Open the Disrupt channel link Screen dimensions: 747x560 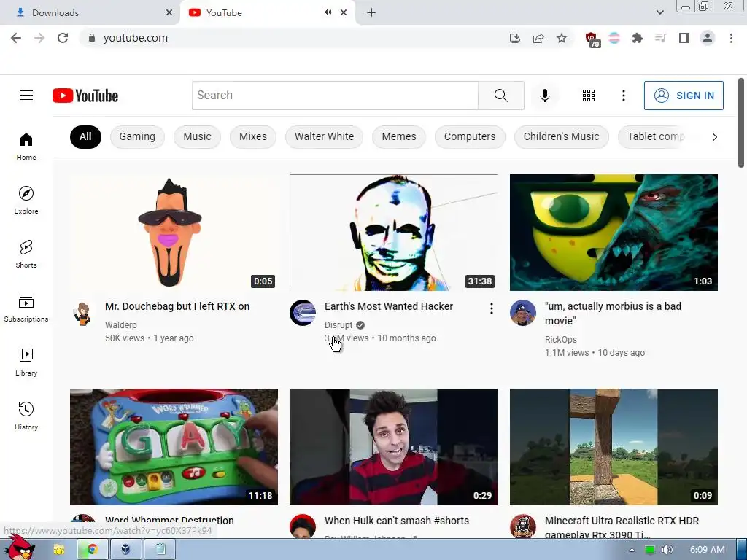tap(338, 324)
